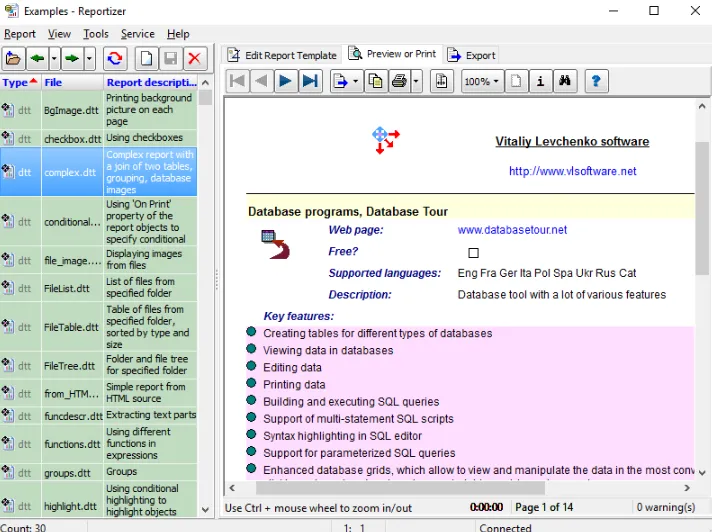This screenshot has height=532, width=712.
Task: Open the www.databasetour.net link
Action: point(512,230)
